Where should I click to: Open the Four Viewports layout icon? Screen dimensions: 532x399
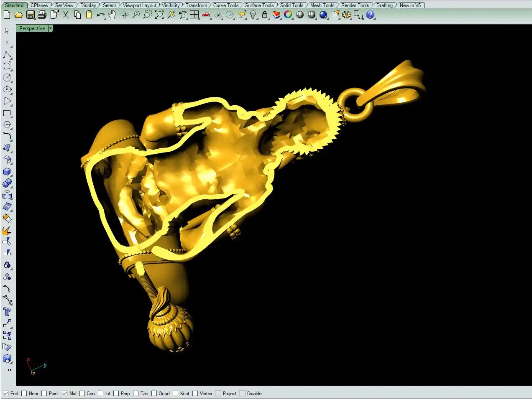click(x=194, y=15)
